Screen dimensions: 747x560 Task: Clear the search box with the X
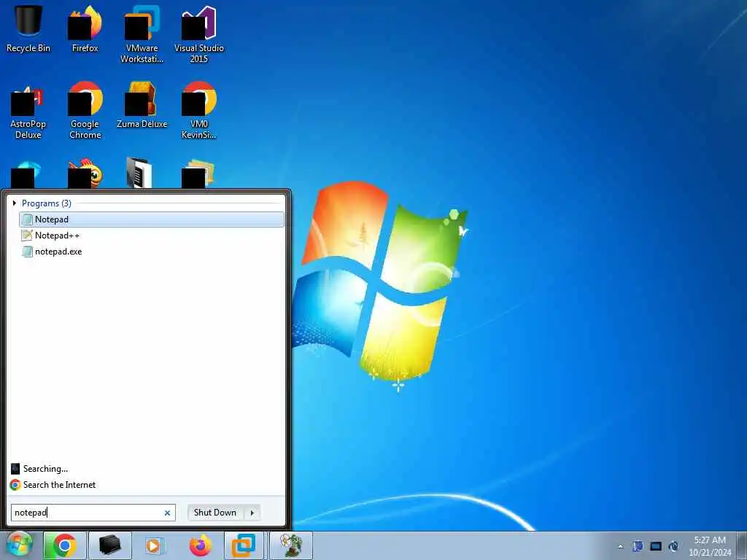click(x=167, y=513)
